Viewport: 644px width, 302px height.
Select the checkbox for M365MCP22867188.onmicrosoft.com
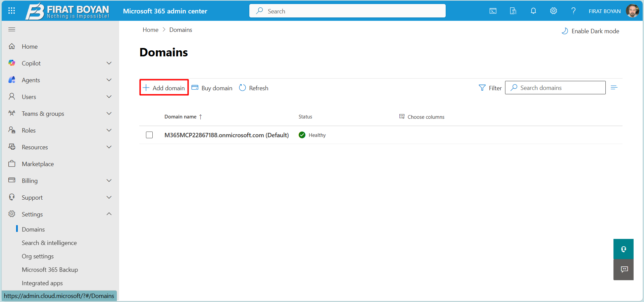(149, 135)
